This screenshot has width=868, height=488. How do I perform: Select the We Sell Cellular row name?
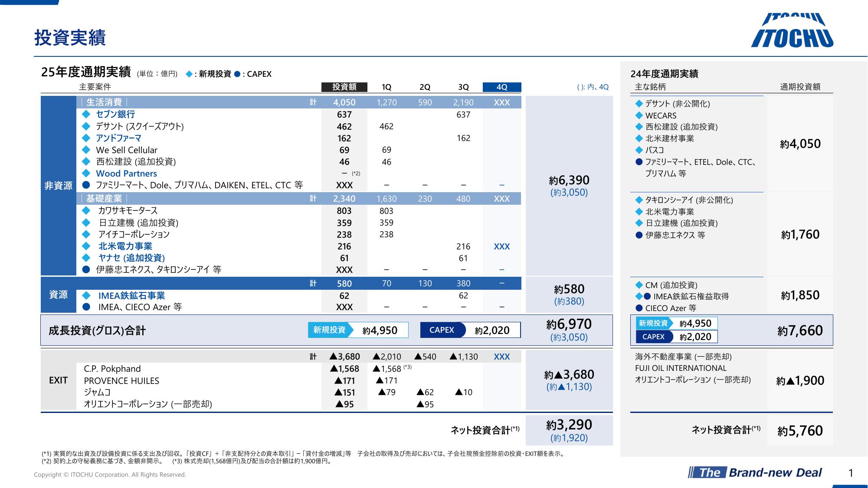127,150
